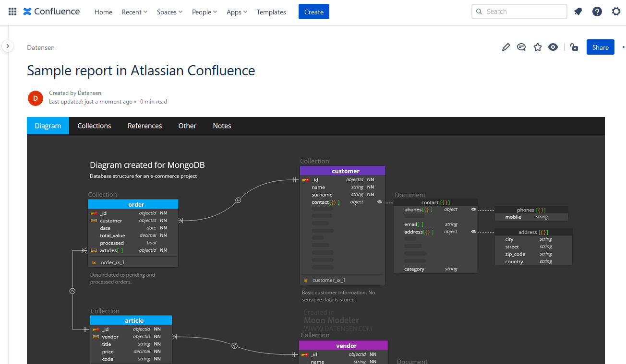The image size is (626, 364).
Task: Open the help question mark icon
Action: tap(597, 12)
